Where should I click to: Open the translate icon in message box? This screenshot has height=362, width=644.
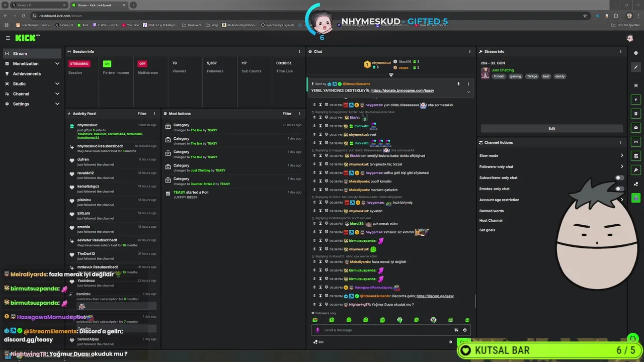[456, 330]
